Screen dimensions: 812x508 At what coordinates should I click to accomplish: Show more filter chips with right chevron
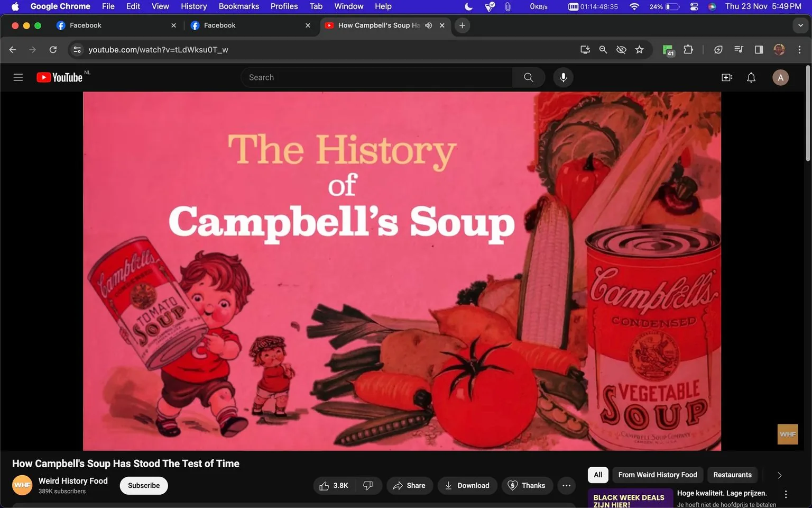click(779, 475)
